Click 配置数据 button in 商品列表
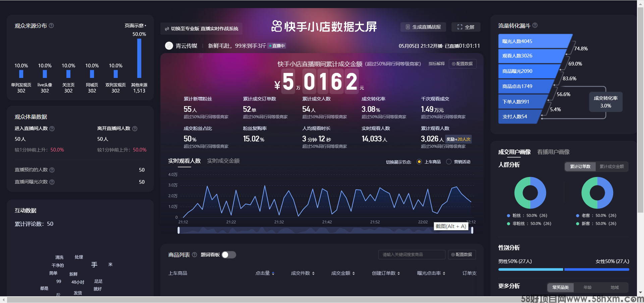 (462, 255)
